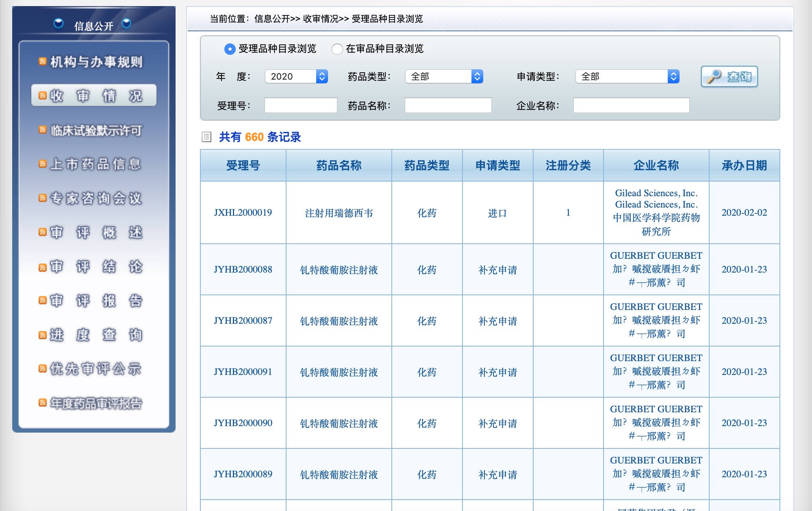Open record JYHB2000088
812x511 pixels.
pos(243,269)
